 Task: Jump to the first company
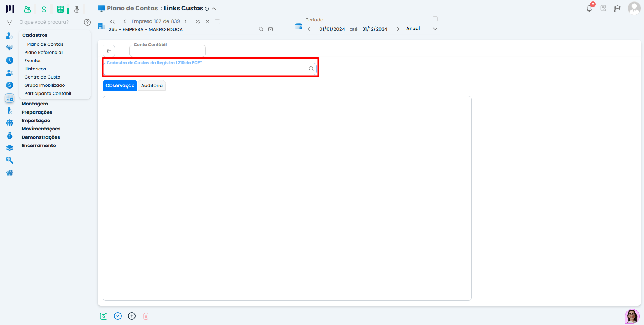[x=113, y=21]
